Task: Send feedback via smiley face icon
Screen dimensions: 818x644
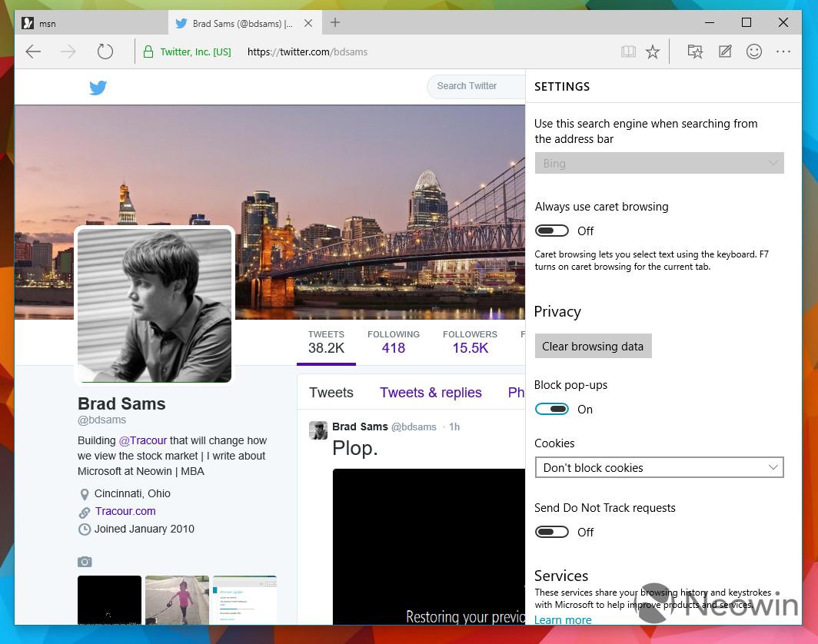Action: pyautogui.click(x=754, y=51)
